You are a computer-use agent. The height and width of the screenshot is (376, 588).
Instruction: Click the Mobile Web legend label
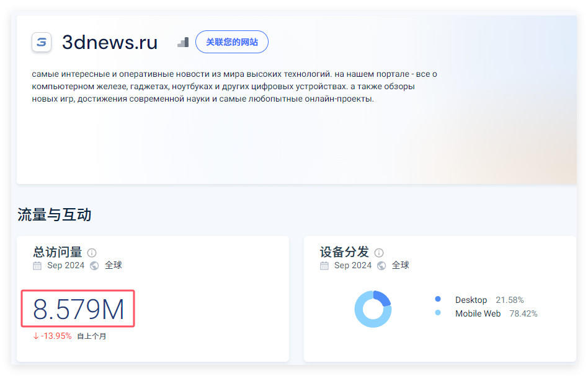[x=478, y=313]
